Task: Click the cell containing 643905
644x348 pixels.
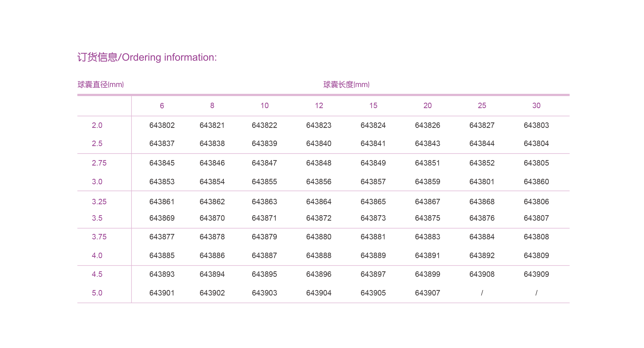Action: tap(373, 293)
